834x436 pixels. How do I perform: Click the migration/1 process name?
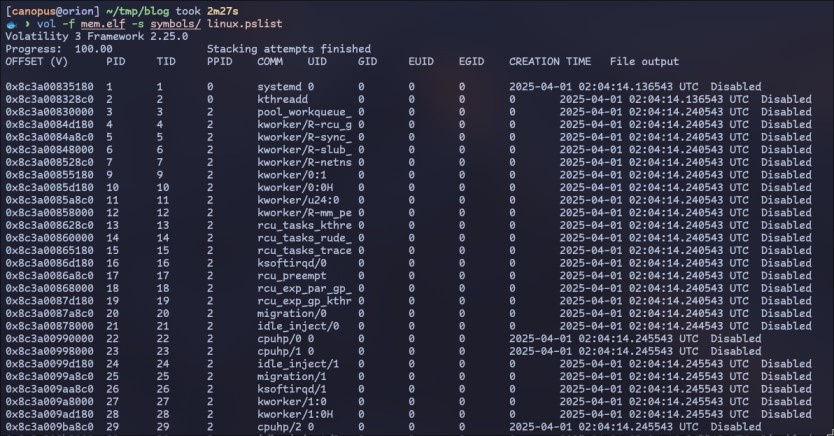[x=292, y=376]
